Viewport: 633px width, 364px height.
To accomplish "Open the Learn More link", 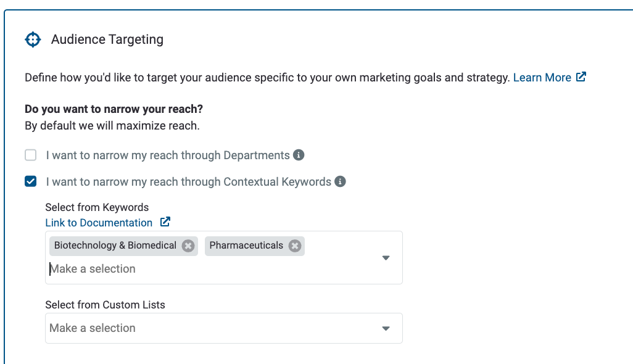I will point(542,78).
